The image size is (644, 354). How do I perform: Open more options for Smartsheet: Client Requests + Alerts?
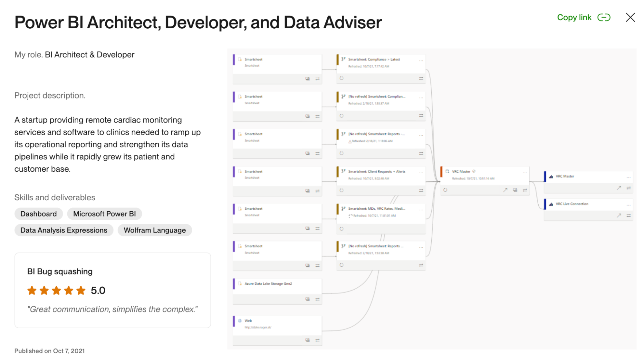click(x=421, y=173)
